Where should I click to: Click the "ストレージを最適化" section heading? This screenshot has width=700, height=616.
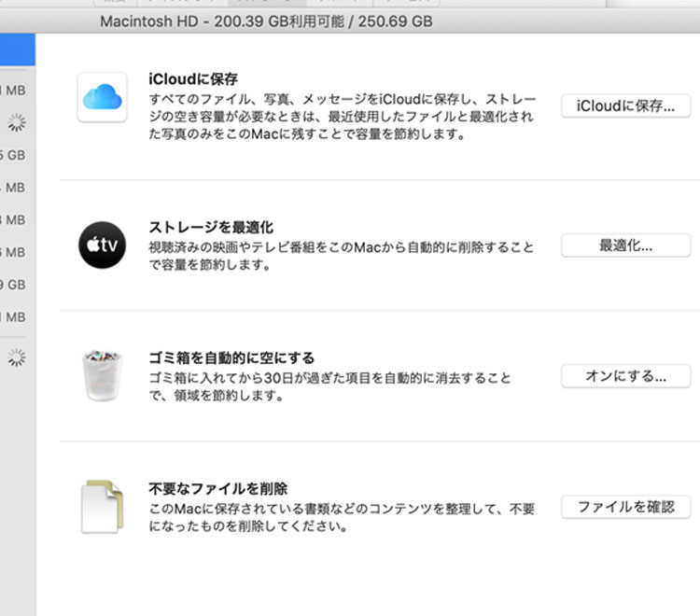211,227
